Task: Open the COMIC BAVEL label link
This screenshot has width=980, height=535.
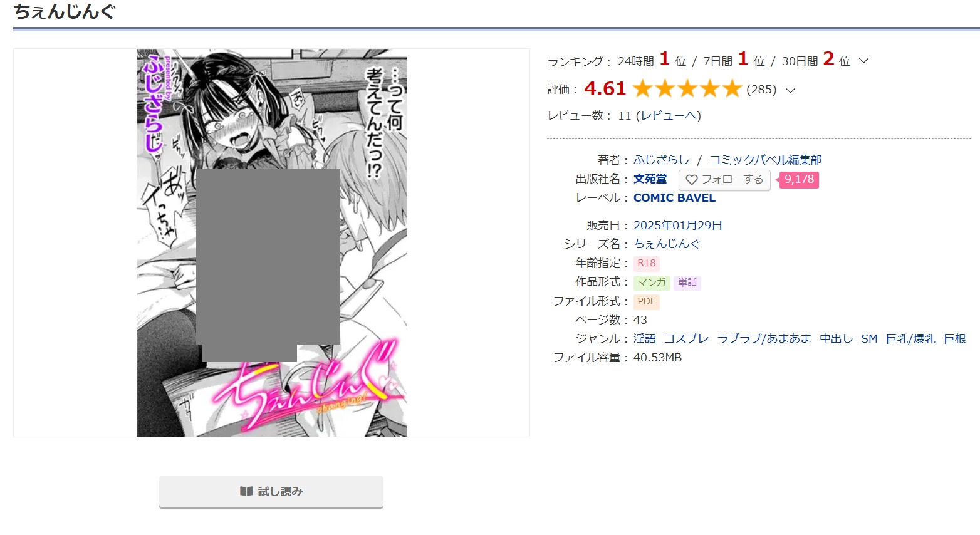Action: coord(674,198)
